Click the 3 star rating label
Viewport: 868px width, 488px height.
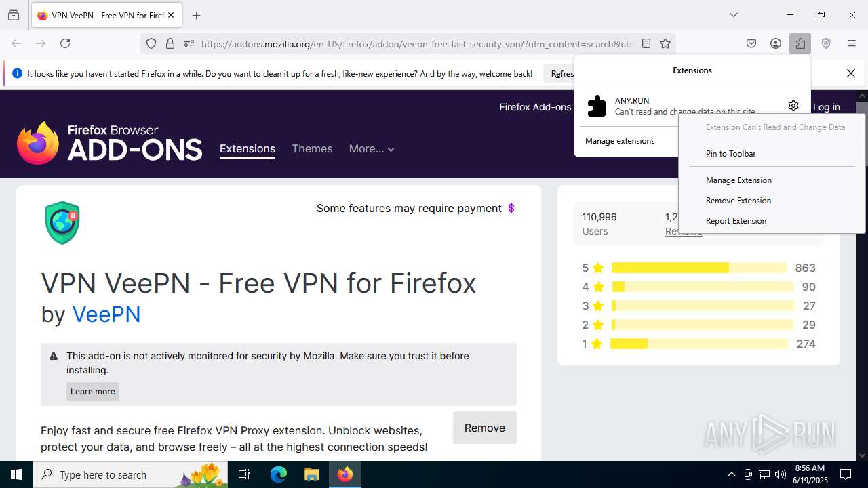(593, 306)
